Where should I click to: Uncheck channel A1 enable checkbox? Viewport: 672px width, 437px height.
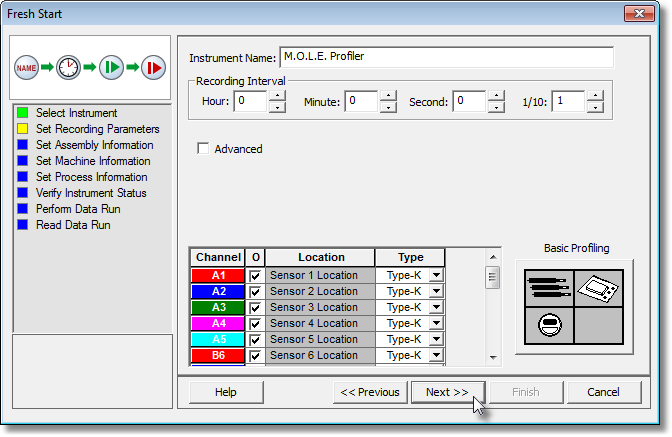(x=255, y=275)
